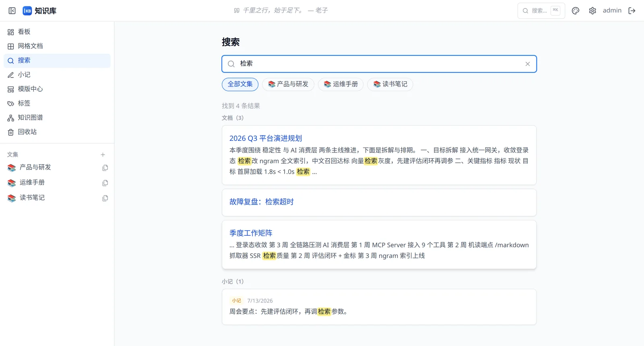The height and width of the screenshot is (346, 644).
Task: Filter results by 运维手册 chip
Action: coord(341,84)
